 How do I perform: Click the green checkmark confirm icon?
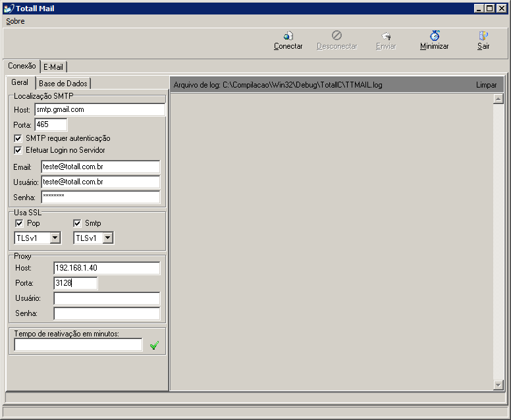tap(154, 345)
